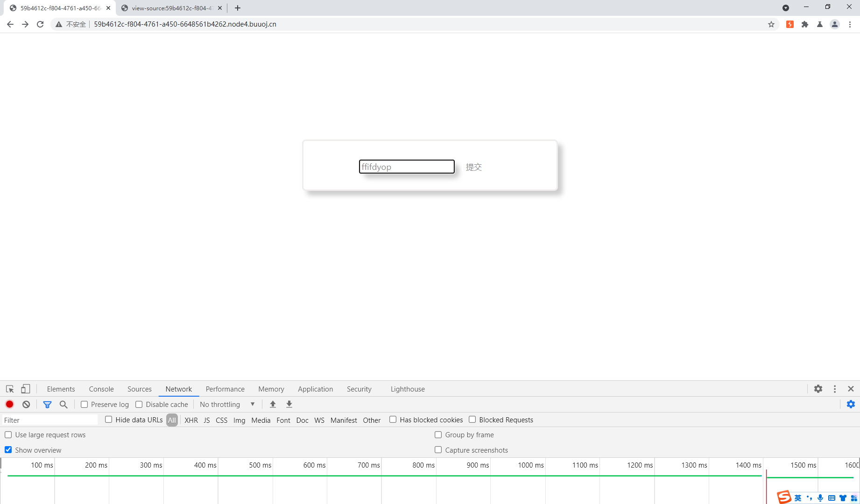Image resolution: width=860 pixels, height=504 pixels.
Task: Activate the inspect element picker
Action: [10, 389]
